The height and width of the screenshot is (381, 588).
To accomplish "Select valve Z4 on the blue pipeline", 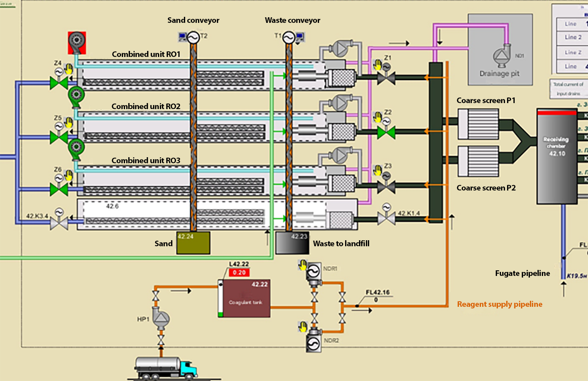I will (59, 83).
